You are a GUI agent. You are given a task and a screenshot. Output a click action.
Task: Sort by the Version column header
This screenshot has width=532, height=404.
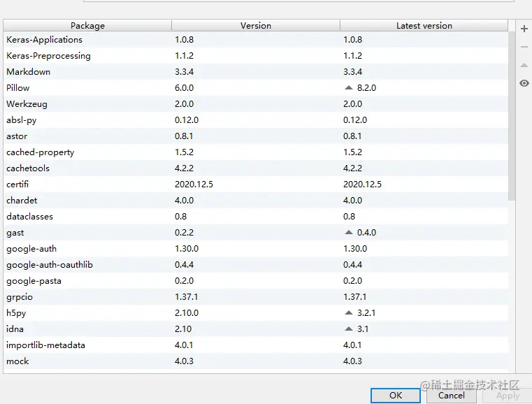point(256,25)
